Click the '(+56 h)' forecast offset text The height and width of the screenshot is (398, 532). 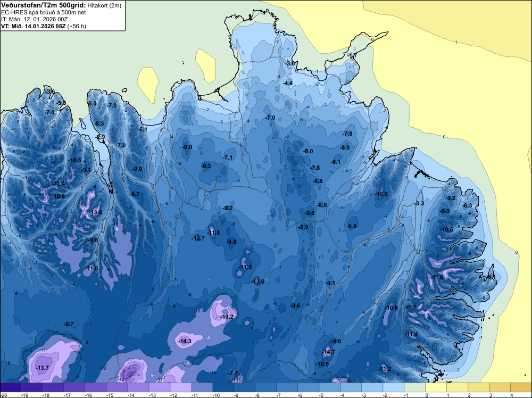click(76, 26)
